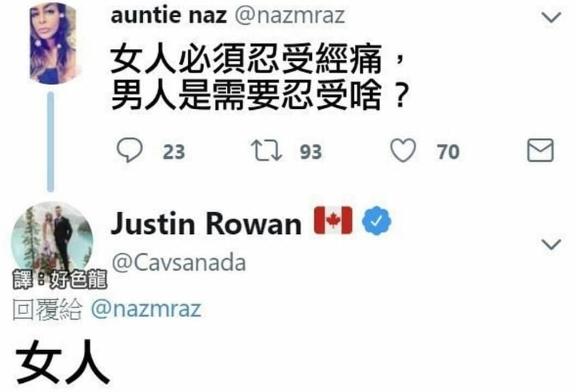Click the @nazmraz reply-to mention link
The image size is (575, 392).
click(x=146, y=309)
